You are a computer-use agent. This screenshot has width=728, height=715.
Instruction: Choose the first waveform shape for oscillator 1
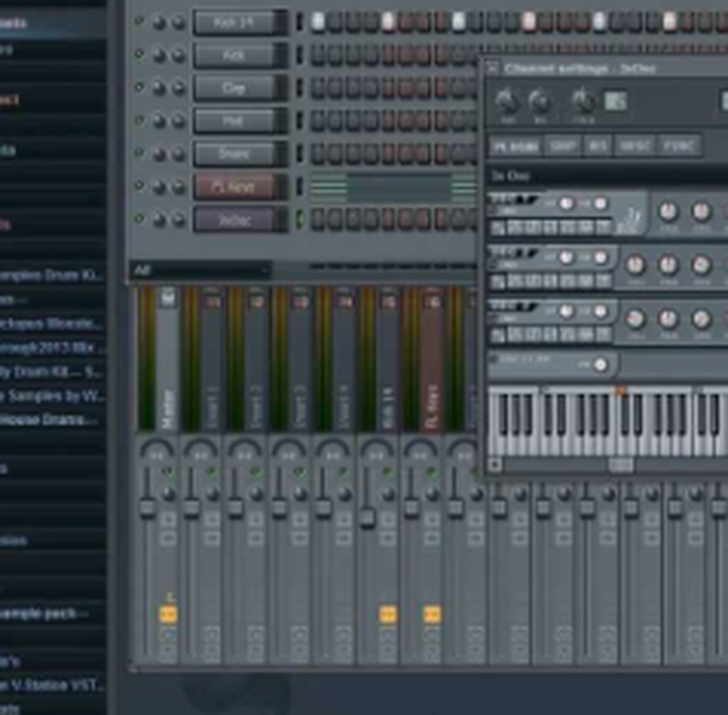pos(498,227)
